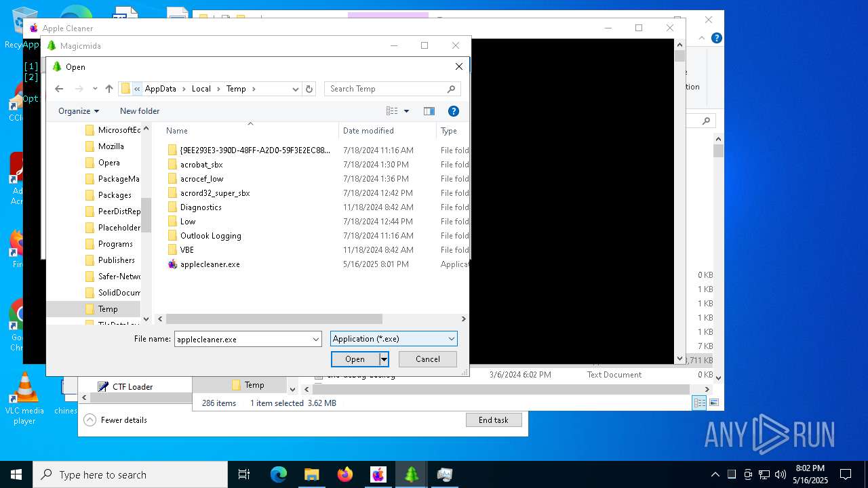868x488 pixels.
Task: Select Publishers in the folder tree
Action: tap(116, 260)
